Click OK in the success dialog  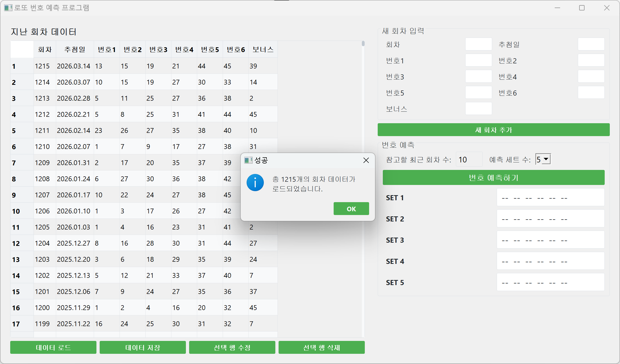pyautogui.click(x=351, y=209)
